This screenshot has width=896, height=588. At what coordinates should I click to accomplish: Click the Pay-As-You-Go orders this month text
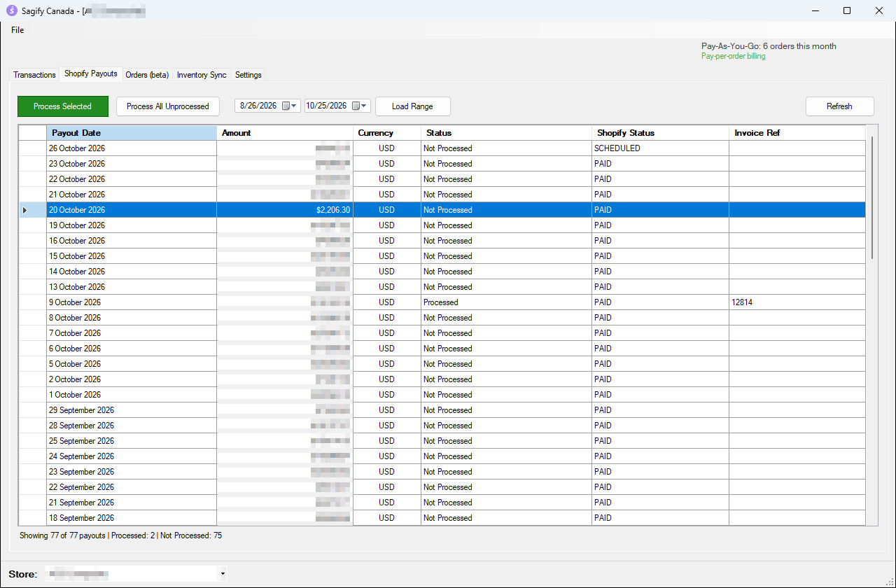click(x=769, y=46)
